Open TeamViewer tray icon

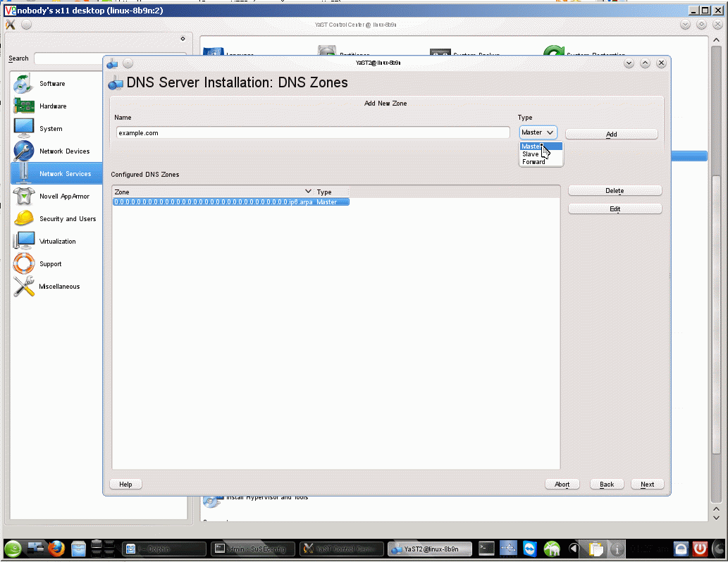530,549
